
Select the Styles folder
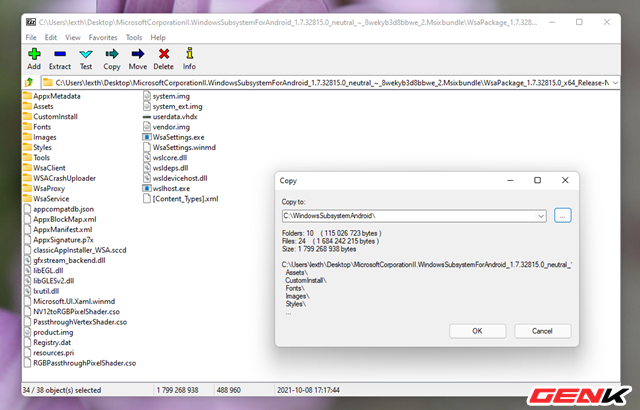38,147
